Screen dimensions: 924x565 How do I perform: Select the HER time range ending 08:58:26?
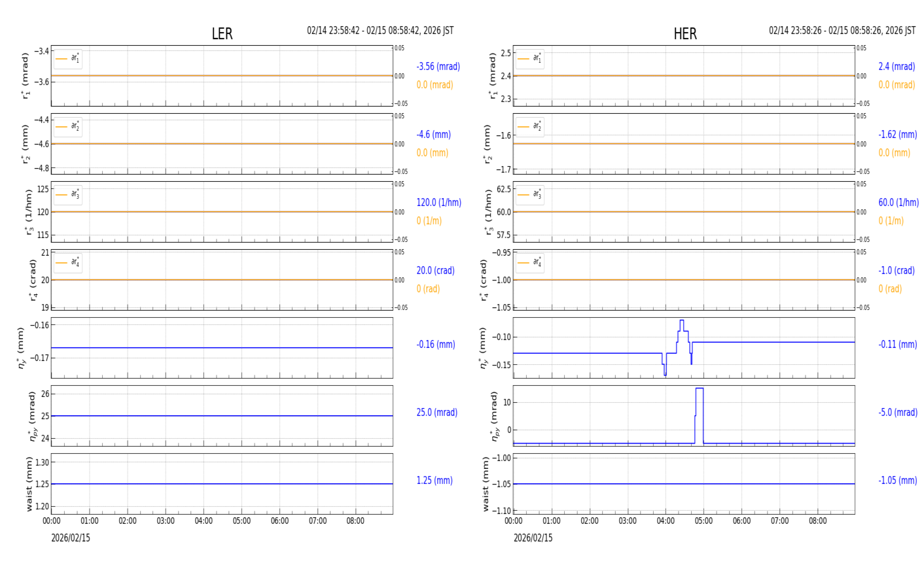coord(842,31)
